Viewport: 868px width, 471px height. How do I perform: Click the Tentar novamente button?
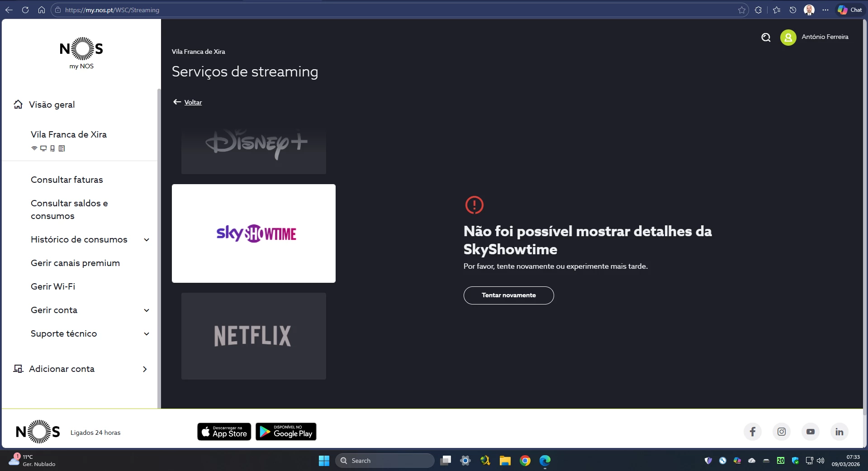(509, 295)
